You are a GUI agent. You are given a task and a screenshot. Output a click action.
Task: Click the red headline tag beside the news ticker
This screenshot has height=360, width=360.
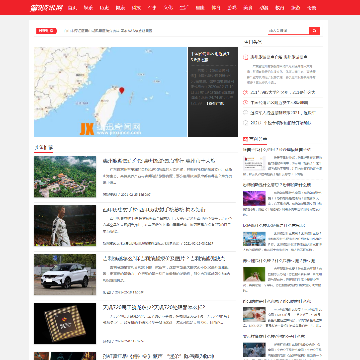click(46, 31)
